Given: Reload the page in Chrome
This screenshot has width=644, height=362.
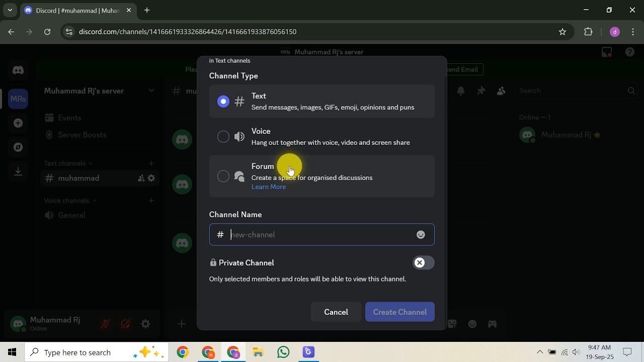Looking at the screenshot, I should pos(47,32).
